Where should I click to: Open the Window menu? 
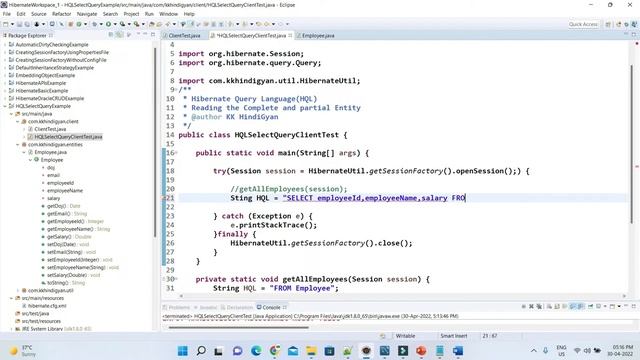[x=169, y=14]
